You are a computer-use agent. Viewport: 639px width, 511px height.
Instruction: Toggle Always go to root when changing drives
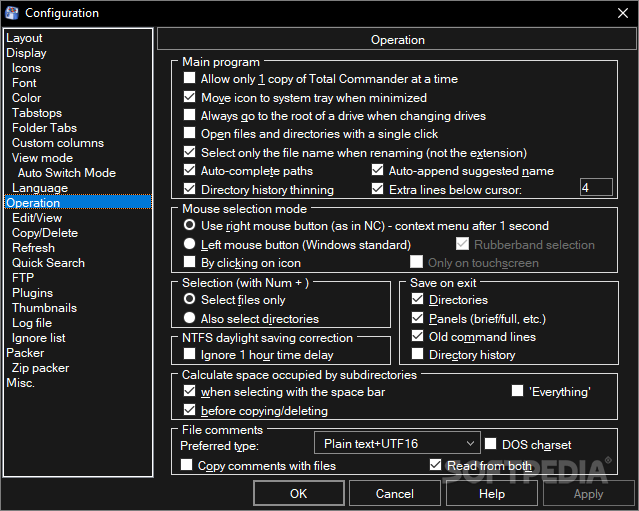pos(189,115)
